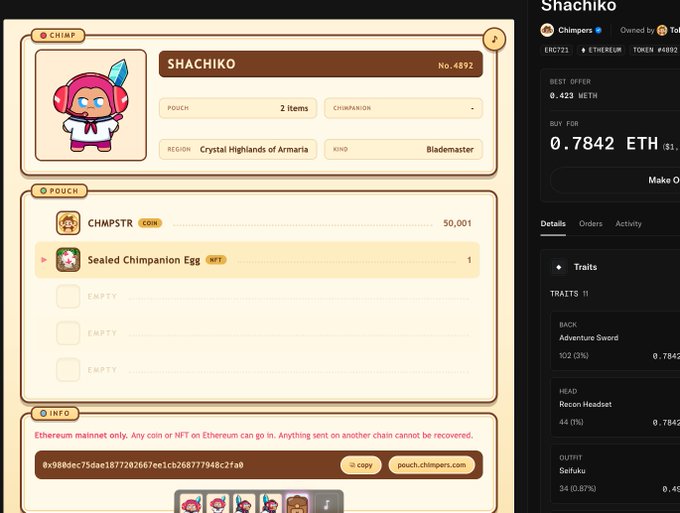Click the 0.423 WETH best offer value
680x513 pixels.
(573, 95)
